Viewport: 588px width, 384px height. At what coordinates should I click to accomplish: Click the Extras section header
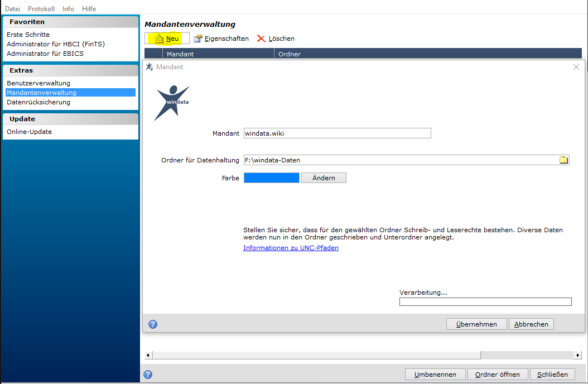(x=70, y=70)
